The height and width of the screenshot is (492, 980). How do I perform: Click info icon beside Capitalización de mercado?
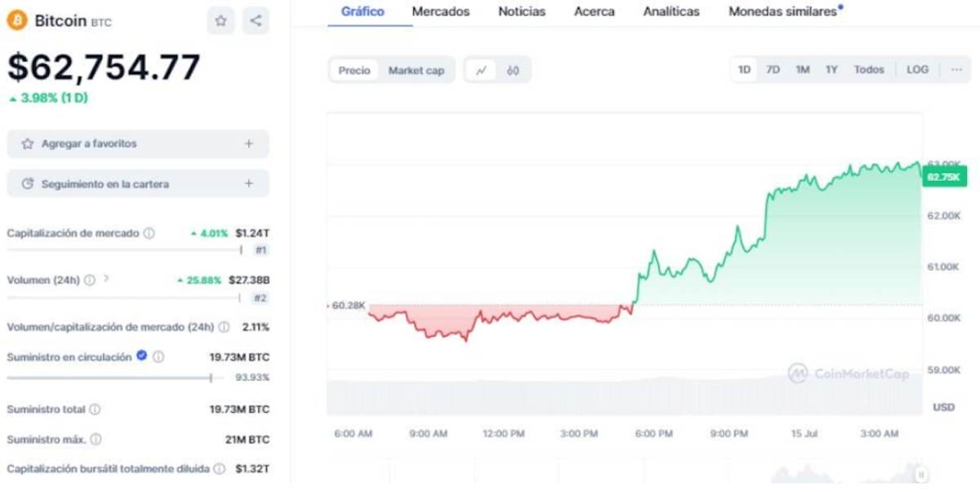point(149,233)
